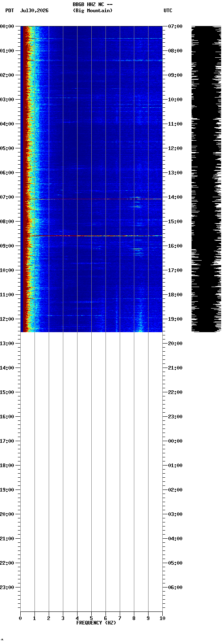The width and height of the screenshot is (224, 644).
Task: Click the UTC axis label "10:00"
Action: (x=175, y=100)
